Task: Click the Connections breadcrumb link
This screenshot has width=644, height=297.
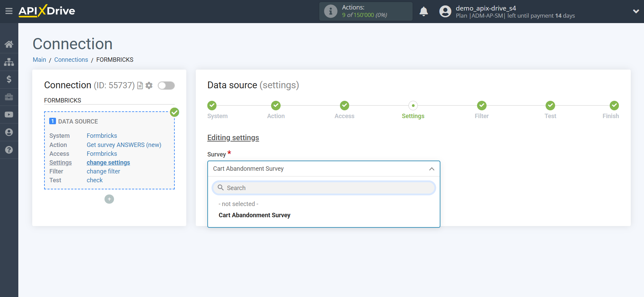Action: pos(71,60)
